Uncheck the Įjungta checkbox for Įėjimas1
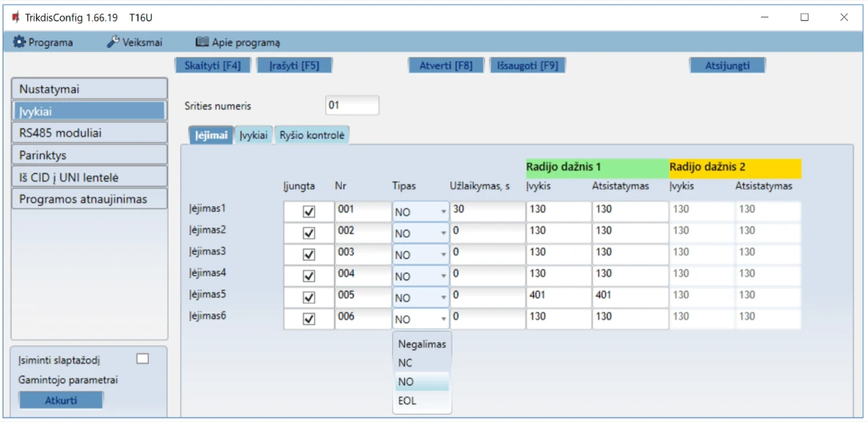Viewport: 868px width, 422px height. point(309,212)
